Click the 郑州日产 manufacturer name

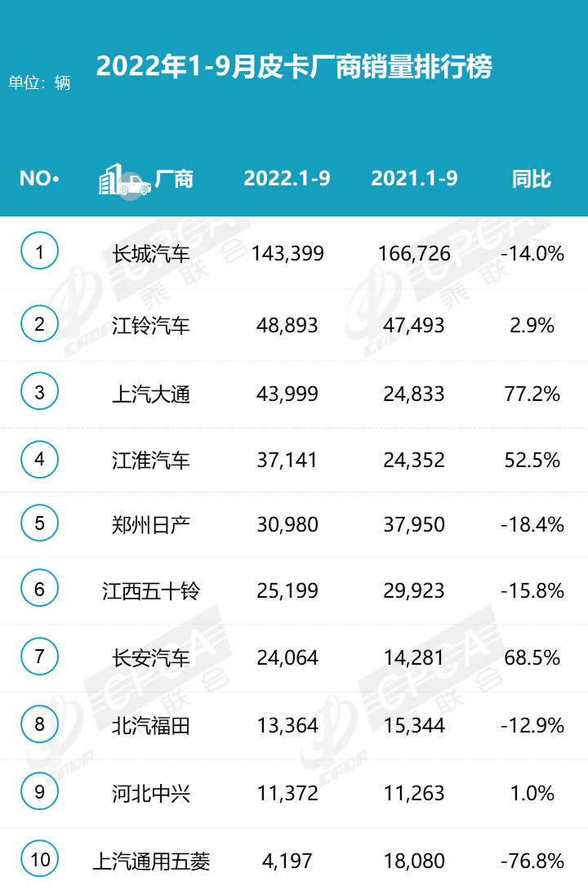(151, 523)
